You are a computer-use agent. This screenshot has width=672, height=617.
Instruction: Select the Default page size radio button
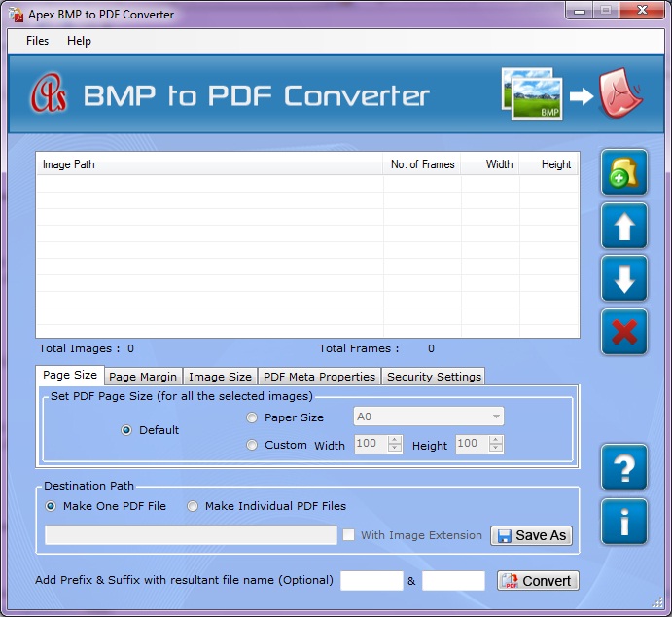pos(126,430)
